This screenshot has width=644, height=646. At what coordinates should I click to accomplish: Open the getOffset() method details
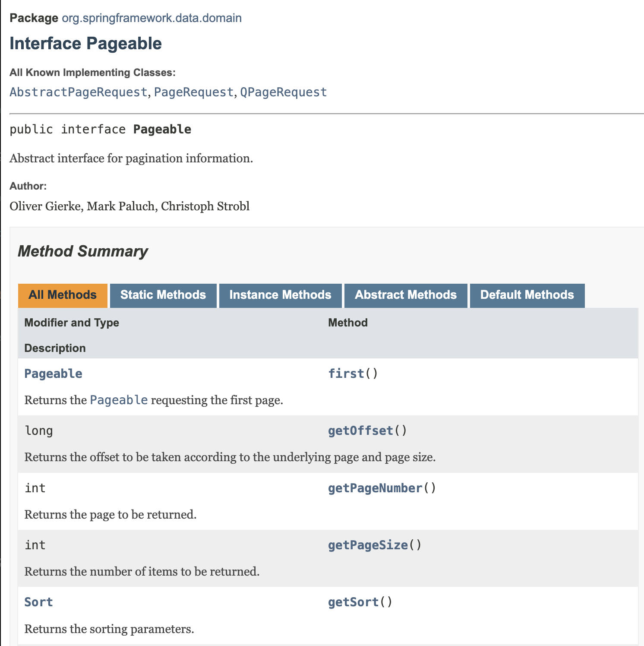pos(360,431)
